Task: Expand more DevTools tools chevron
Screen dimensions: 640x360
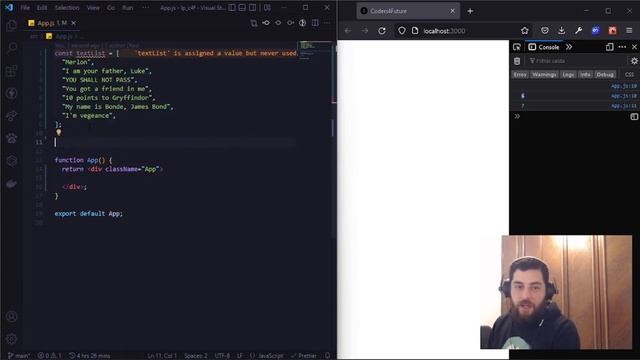Action: coord(569,47)
